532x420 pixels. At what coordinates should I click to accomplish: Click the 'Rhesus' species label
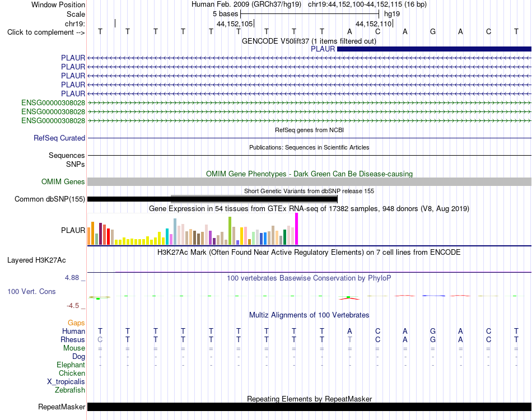pyautogui.click(x=73, y=339)
